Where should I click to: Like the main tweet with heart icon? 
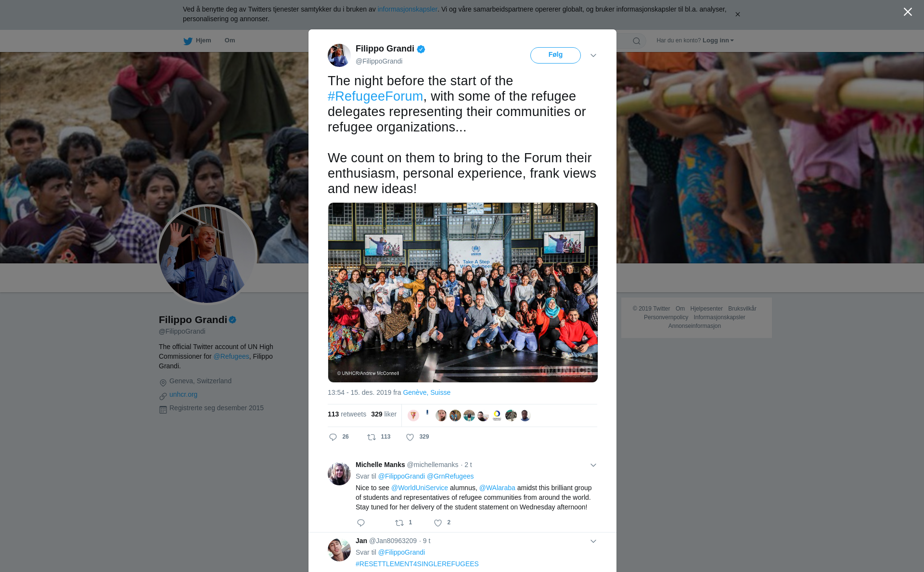[410, 437]
